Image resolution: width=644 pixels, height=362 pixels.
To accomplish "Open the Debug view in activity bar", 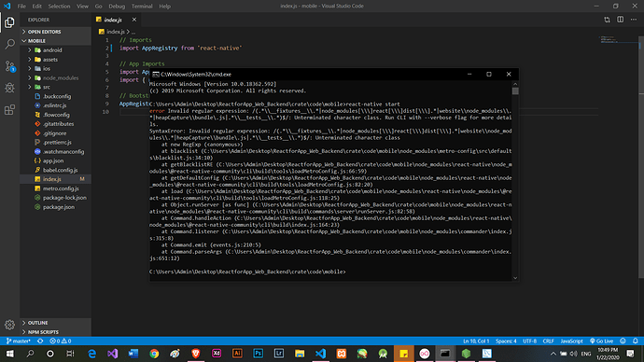I will tap(9, 88).
